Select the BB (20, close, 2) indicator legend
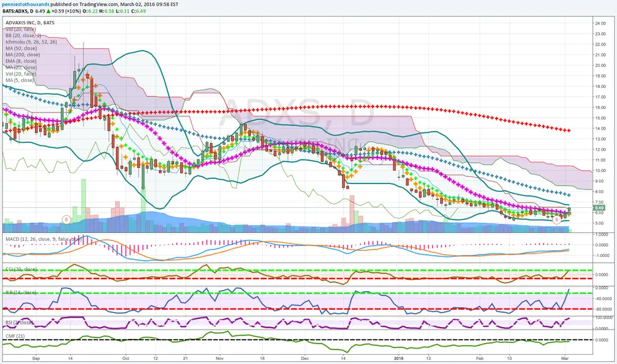 [x=23, y=36]
